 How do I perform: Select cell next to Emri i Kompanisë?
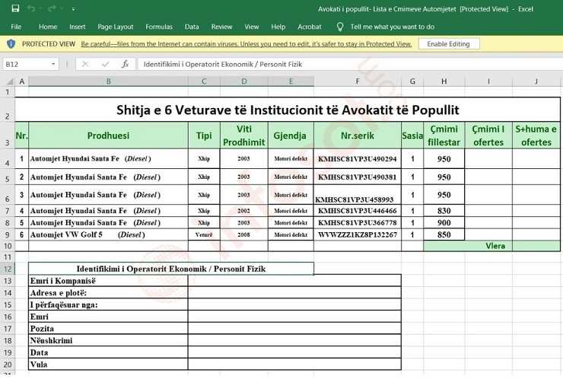[294, 281]
